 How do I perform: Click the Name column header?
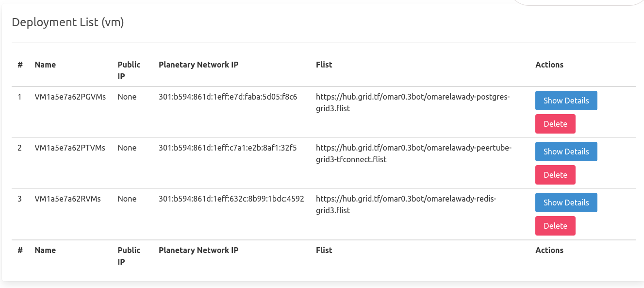point(45,65)
